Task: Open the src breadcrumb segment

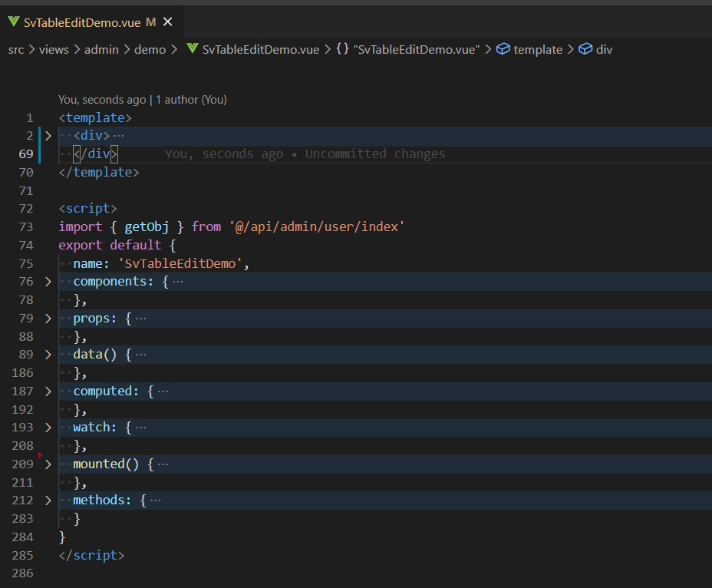Action: click(16, 50)
